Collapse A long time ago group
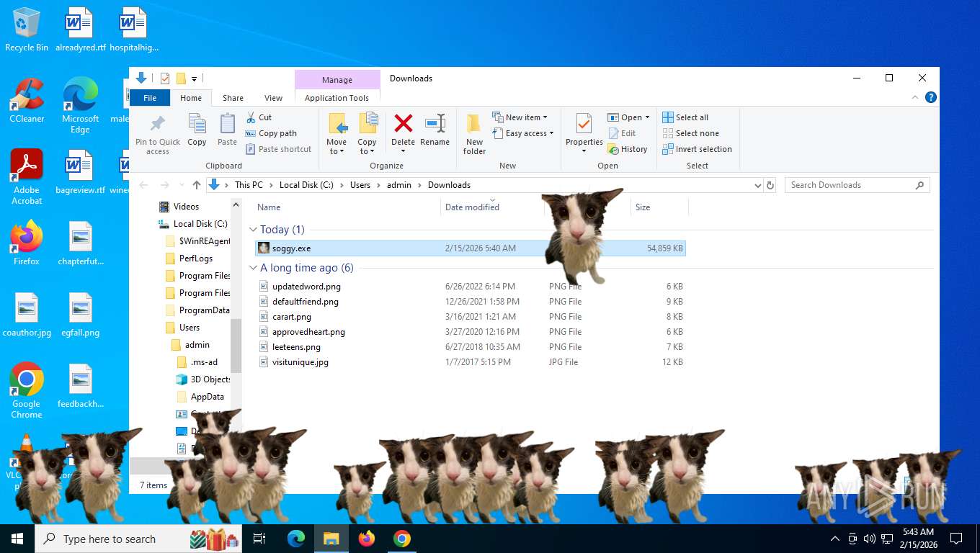This screenshot has height=553, width=980. [x=253, y=268]
